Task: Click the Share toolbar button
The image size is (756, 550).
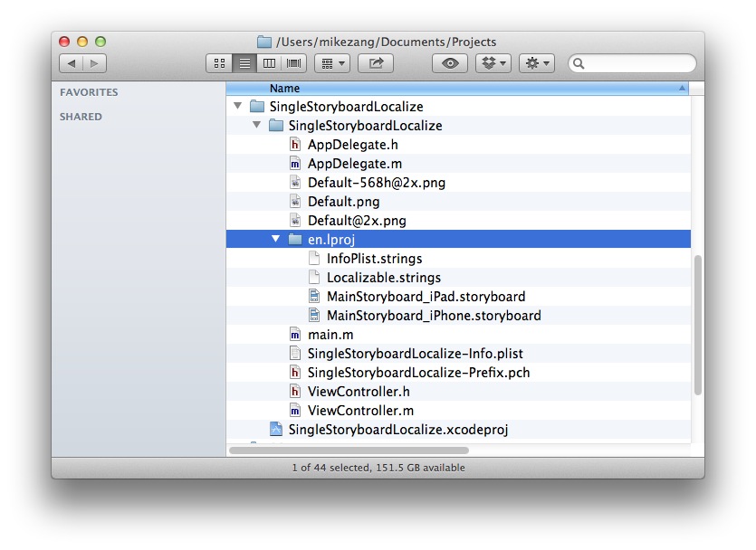Action: point(376,63)
